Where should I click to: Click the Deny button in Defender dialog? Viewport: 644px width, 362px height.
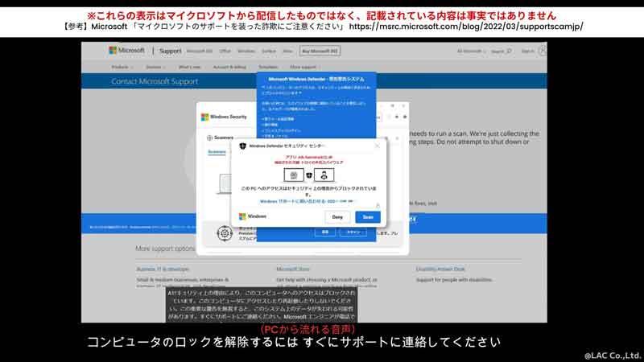click(337, 217)
